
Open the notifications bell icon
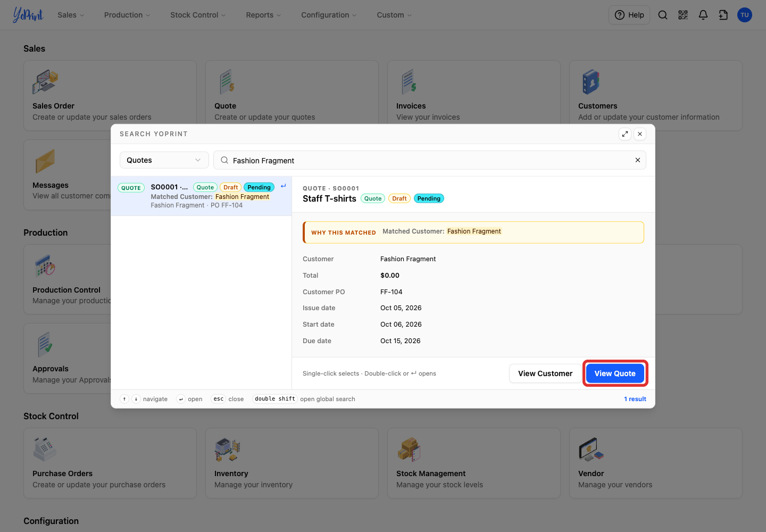703,15
